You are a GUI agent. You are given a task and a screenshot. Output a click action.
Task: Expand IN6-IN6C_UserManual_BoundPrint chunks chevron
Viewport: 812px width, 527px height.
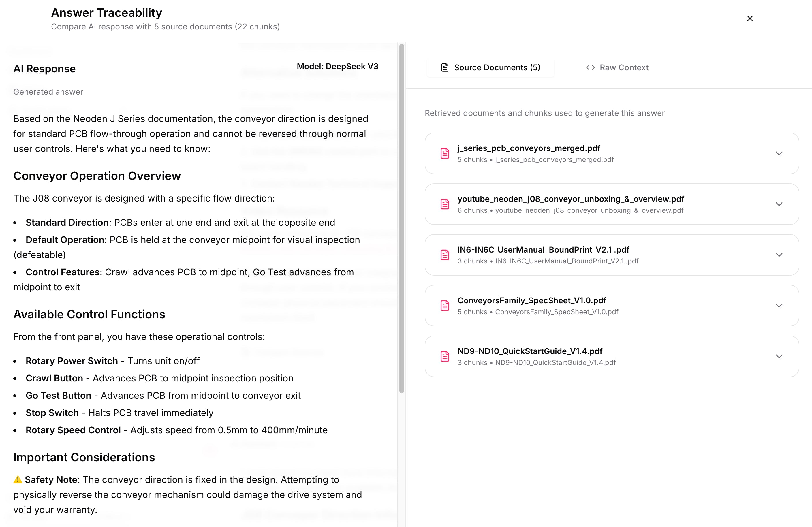779,255
